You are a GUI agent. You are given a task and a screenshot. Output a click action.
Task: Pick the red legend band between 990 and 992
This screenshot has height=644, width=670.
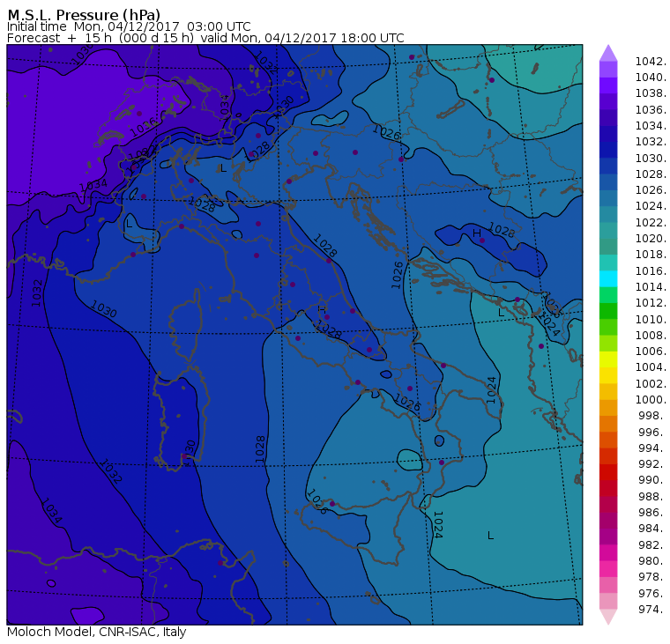[608, 472]
